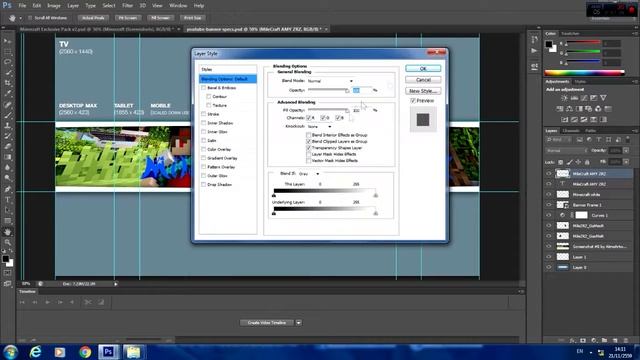
Task: Switch to the Channels tab
Action: pos(571,131)
